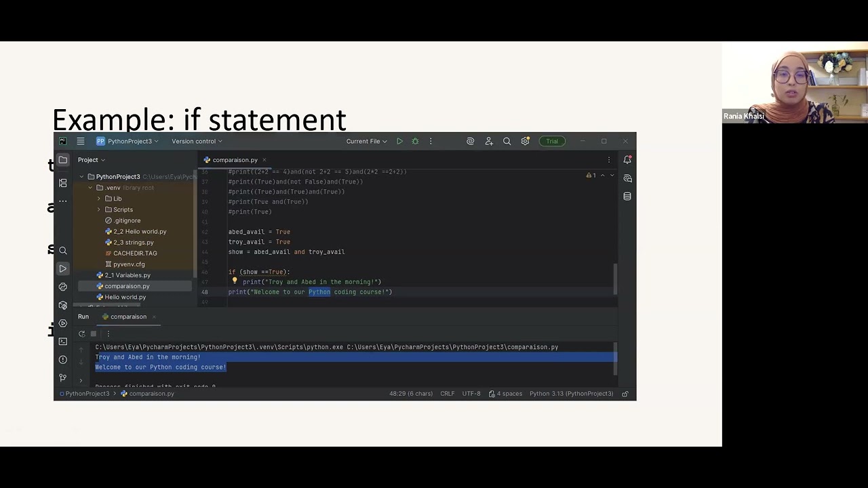
Task: Open the PyCharm main hamburger menu
Action: click(80, 141)
